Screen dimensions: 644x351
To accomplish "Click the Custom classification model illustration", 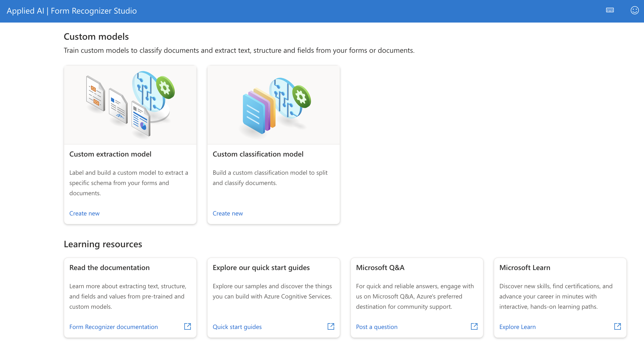I will 274,105.
